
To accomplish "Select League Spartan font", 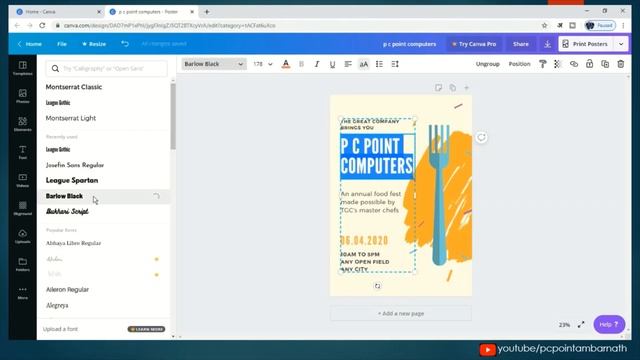I will point(72,180).
